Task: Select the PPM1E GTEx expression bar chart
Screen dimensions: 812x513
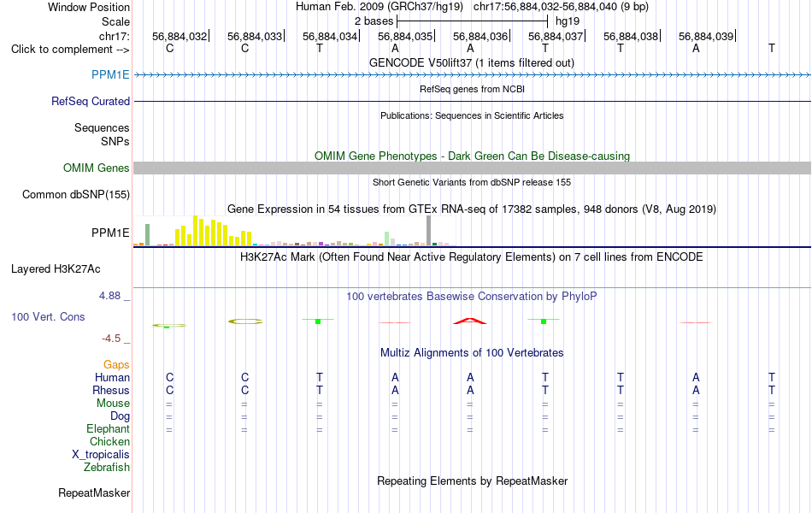Action: coord(295,231)
